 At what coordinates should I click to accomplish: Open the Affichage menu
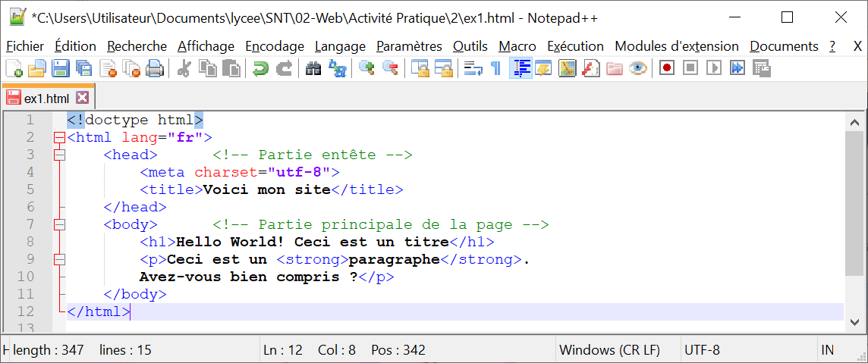[206, 46]
